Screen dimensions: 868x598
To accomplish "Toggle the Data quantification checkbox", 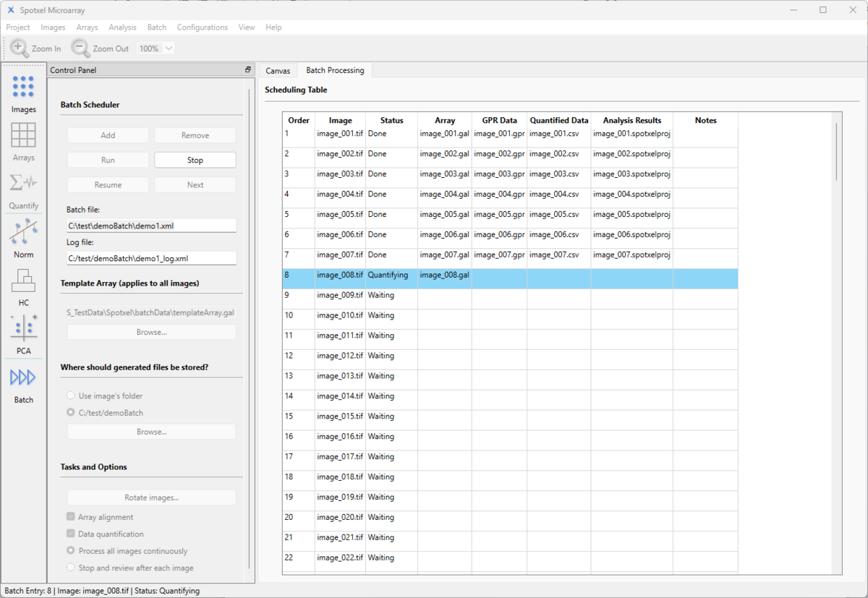I will pyautogui.click(x=71, y=534).
